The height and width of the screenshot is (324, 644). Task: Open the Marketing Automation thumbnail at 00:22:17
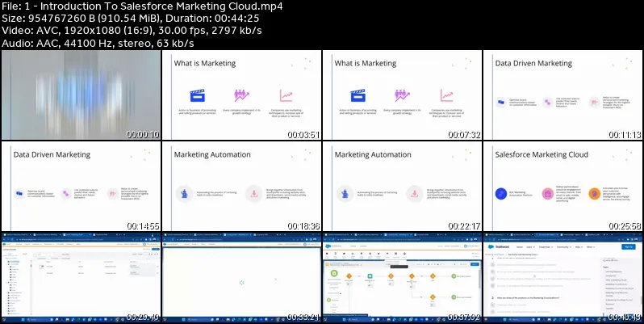pyautogui.click(x=403, y=187)
